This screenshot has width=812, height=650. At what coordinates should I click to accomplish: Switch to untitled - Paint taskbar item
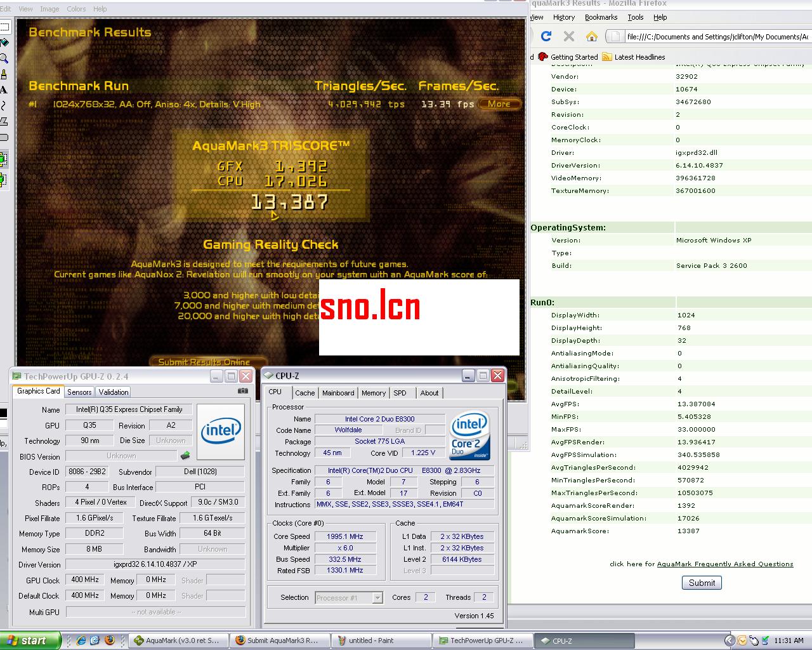381,640
